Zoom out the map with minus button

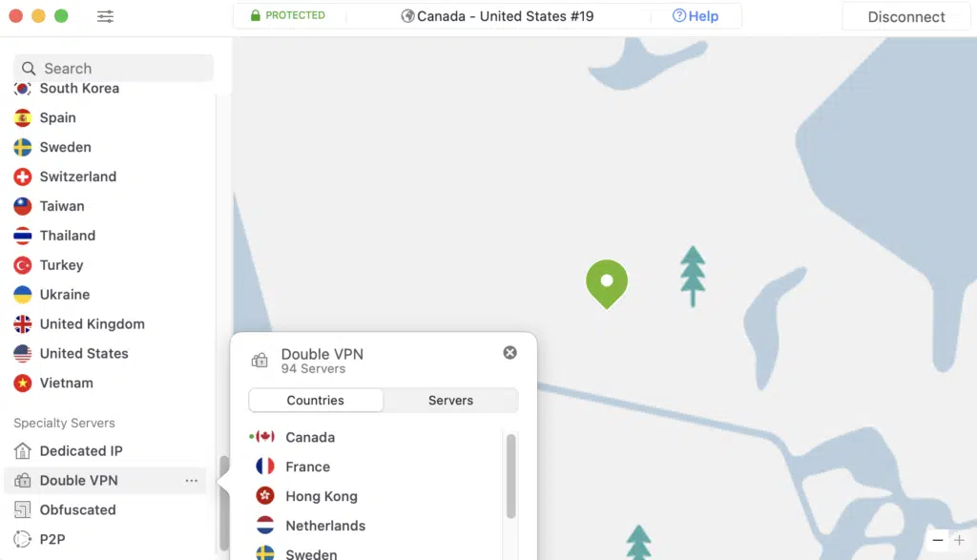(937, 540)
